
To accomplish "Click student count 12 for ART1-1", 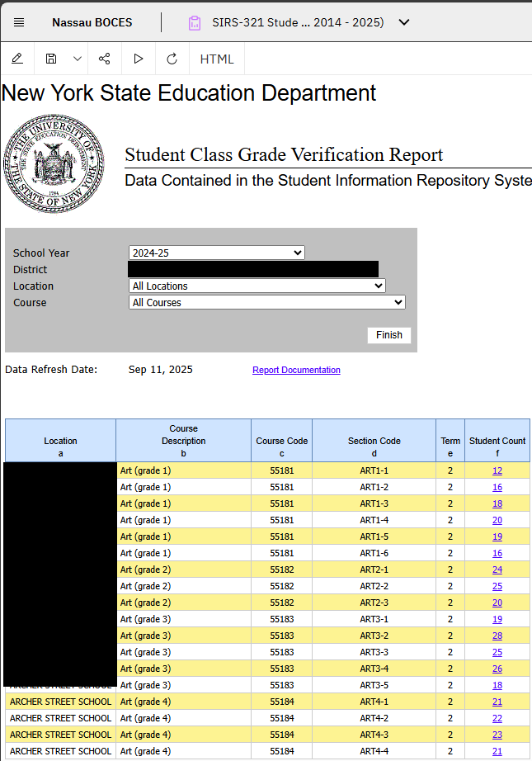I will pyautogui.click(x=497, y=470).
